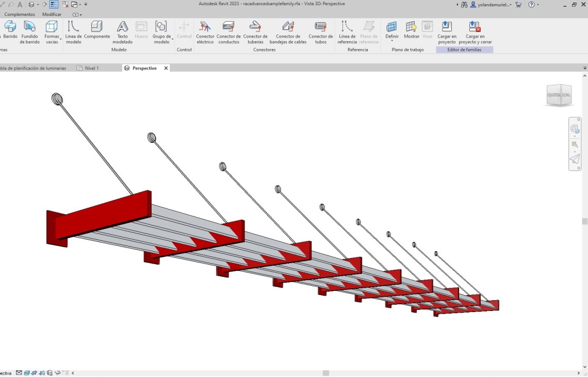The image size is (588, 377).
Task: Choose the Conector de tuberías tool
Action: pyautogui.click(x=255, y=31)
